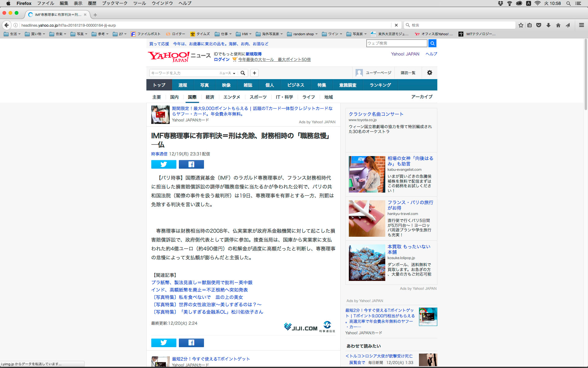Open related article about インド高額紙幣廃止
Viewport: 588px width, 368px height.
click(199, 290)
